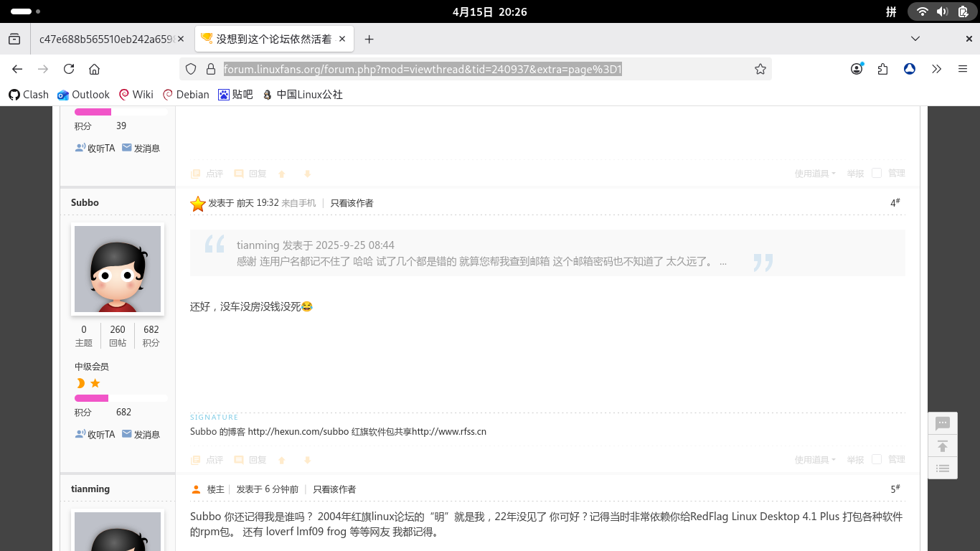Bookmark this page with the star icon

pyautogui.click(x=760, y=69)
